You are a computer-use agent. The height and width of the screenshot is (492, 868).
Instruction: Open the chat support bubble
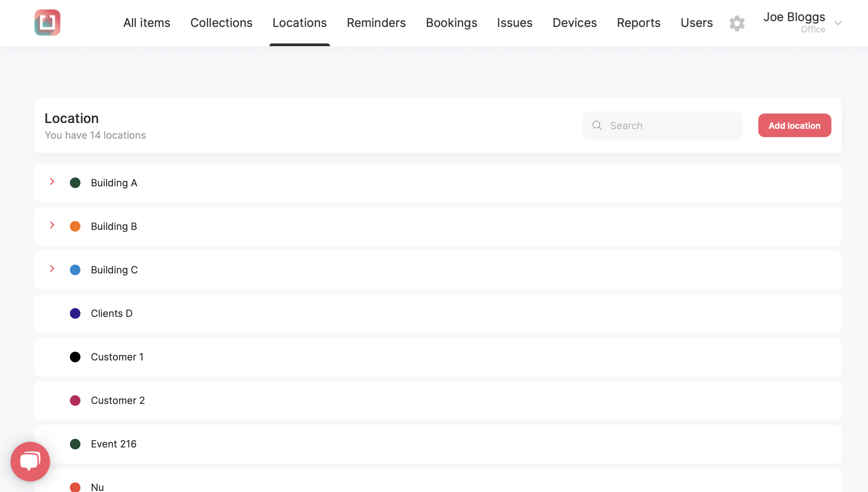pyautogui.click(x=30, y=461)
